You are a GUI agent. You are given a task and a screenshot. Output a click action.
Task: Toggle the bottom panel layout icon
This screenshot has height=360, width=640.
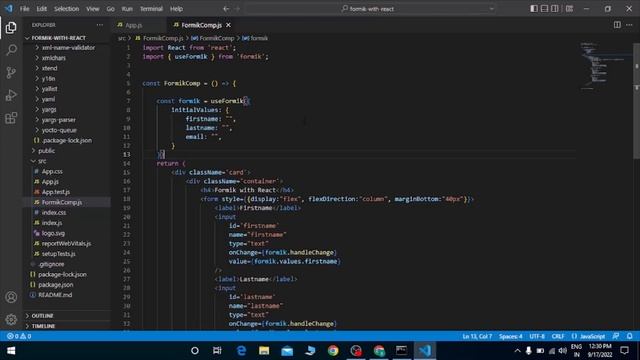coord(544,9)
